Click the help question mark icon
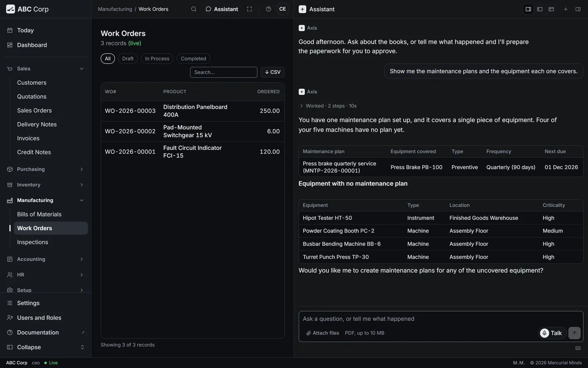 point(268,9)
